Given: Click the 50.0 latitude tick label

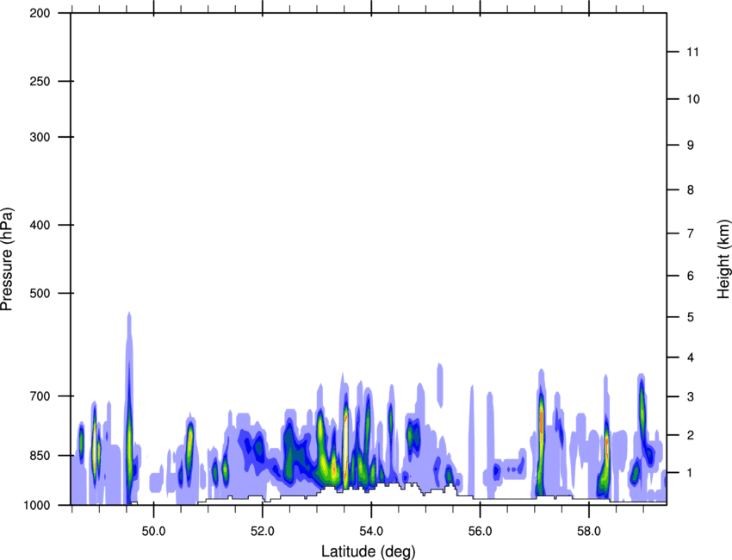Looking at the screenshot, I should [153, 531].
